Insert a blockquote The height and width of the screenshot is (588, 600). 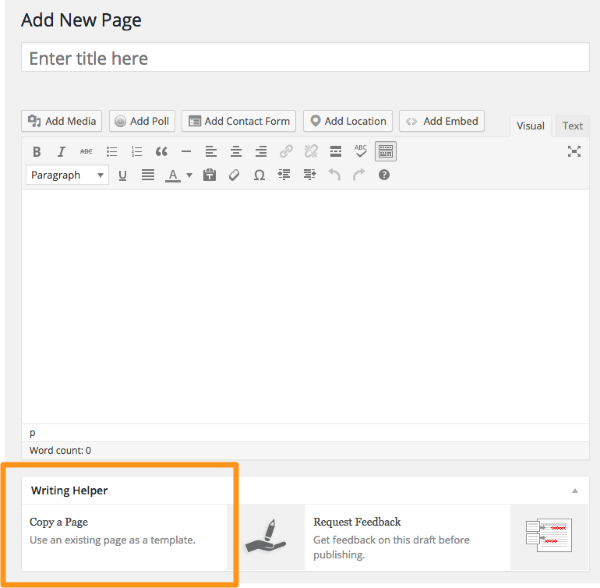tap(161, 151)
